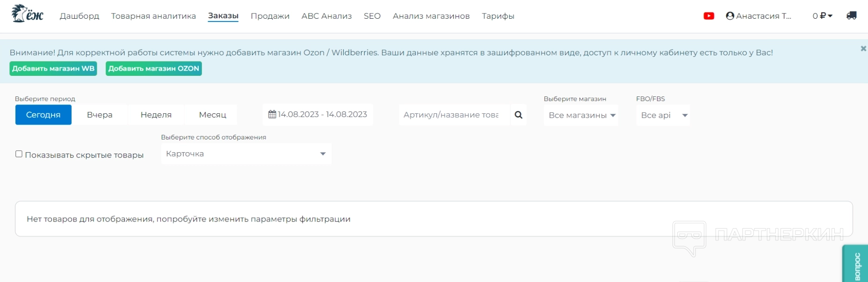Switch period to Неделя
Viewport: 868px width, 282px height.
pos(156,115)
